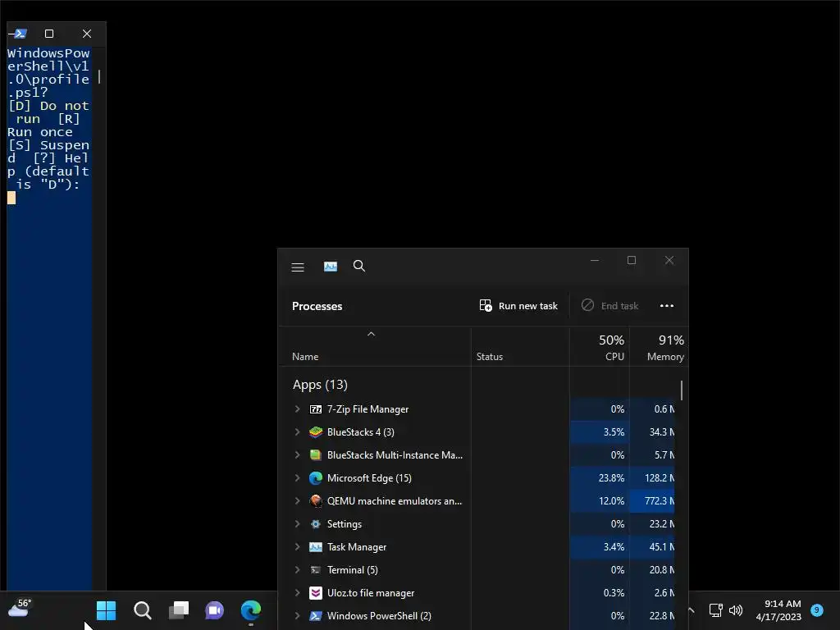
Task: Click the Windows PowerShell process icon
Action: (316, 616)
